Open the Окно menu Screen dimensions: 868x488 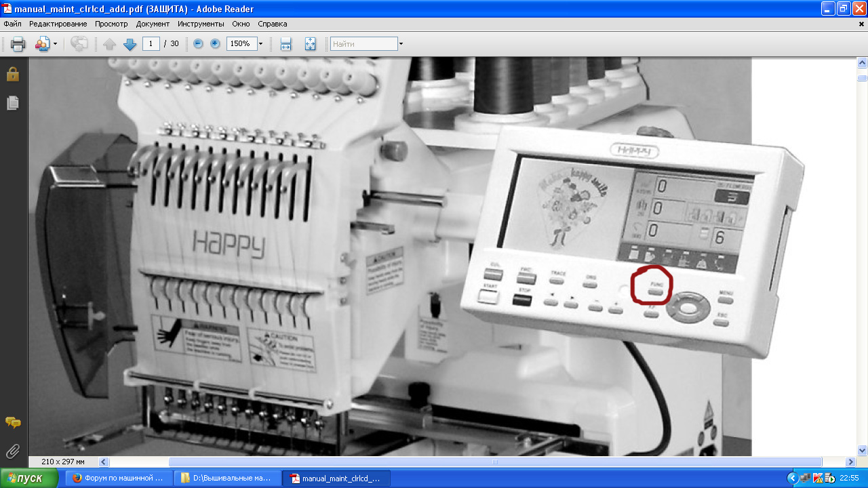241,24
